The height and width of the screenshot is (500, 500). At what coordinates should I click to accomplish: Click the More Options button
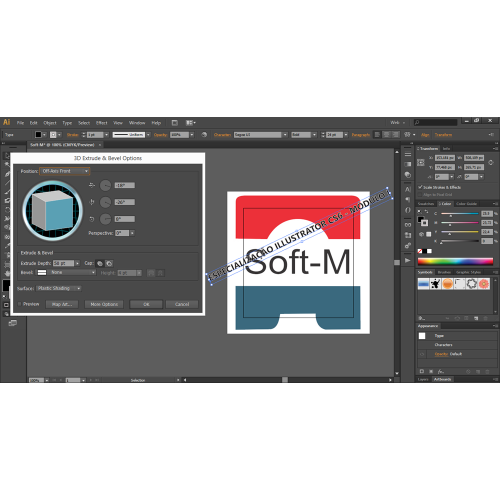click(x=104, y=304)
